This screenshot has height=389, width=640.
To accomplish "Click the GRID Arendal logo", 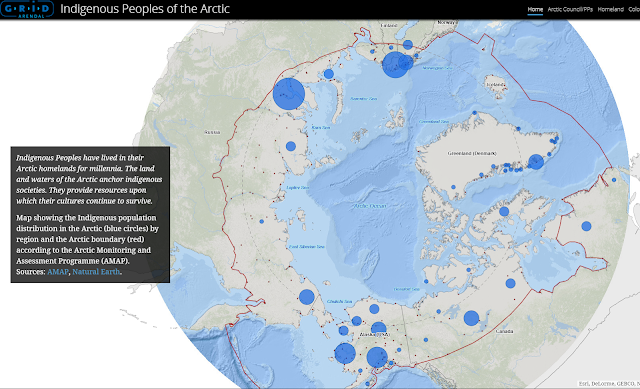I will point(27,9).
